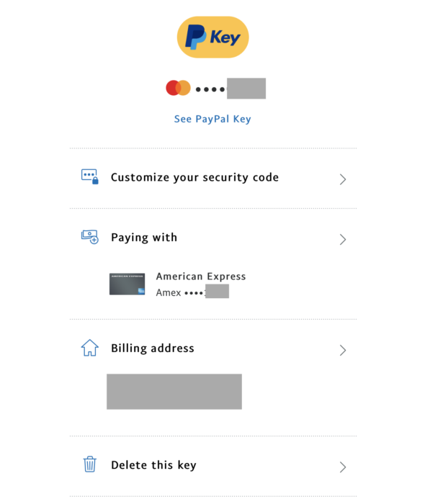Expand Customize your security code chevron
The width and height of the screenshot is (425, 504).
(x=343, y=179)
